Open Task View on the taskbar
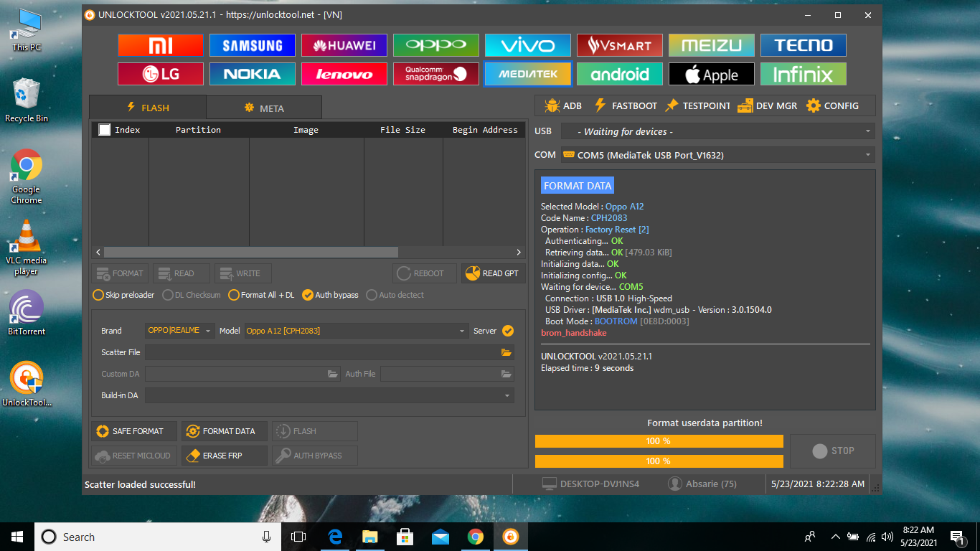The height and width of the screenshot is (551, 980). (x=298, y=537)
